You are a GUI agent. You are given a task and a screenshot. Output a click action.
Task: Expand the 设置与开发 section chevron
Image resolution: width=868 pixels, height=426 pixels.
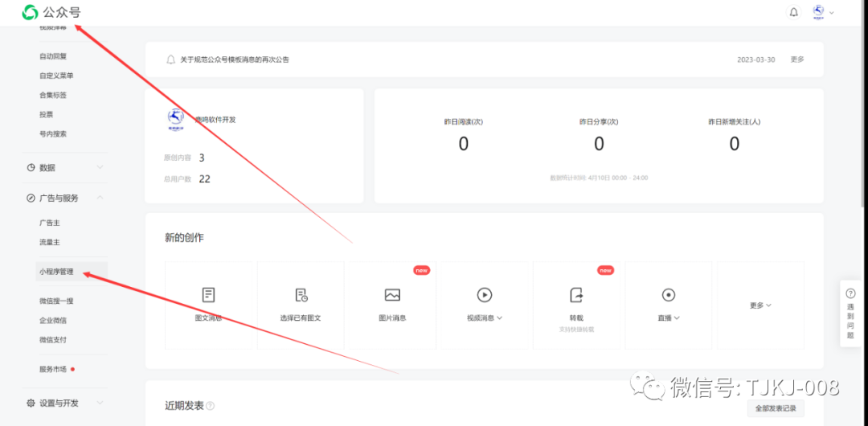coord(100,403)
